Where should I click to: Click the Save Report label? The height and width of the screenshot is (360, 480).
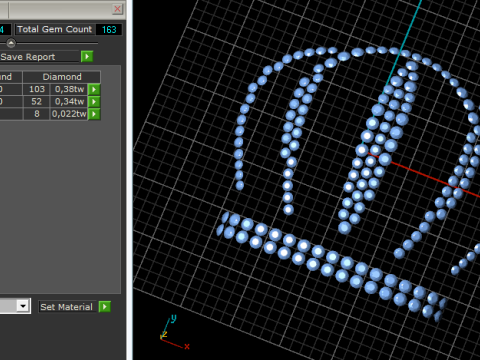coord(28,57)
